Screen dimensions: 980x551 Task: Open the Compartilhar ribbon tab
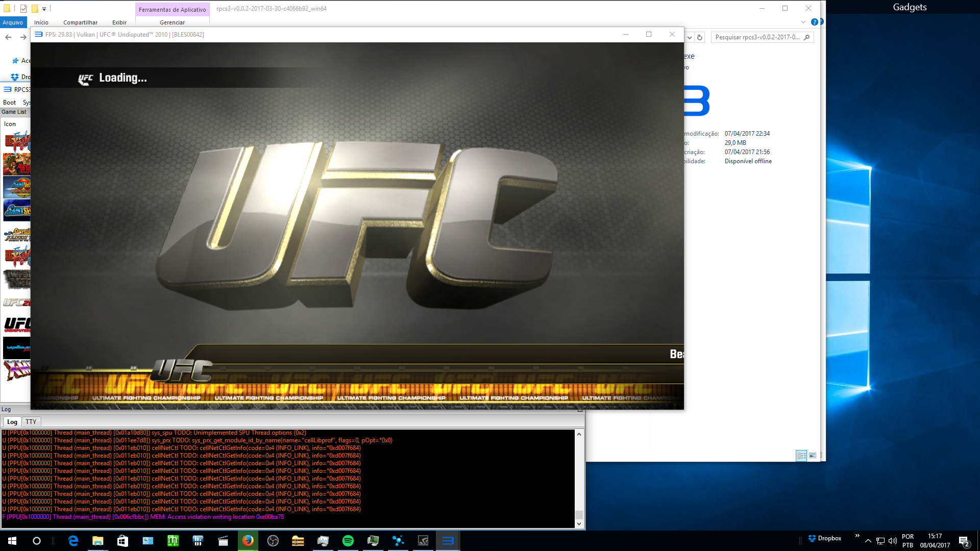tap(80, 22)
